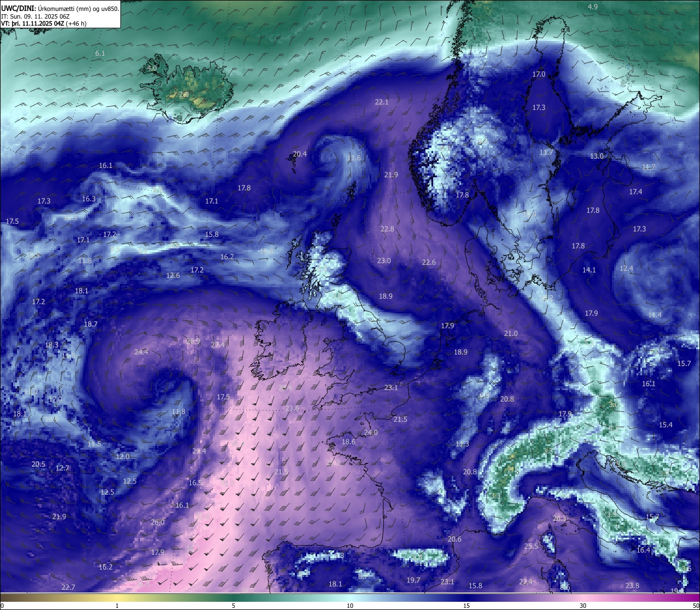Click the map value "20.4"
This screenshot has height=610, width=700.
(300, 154)
